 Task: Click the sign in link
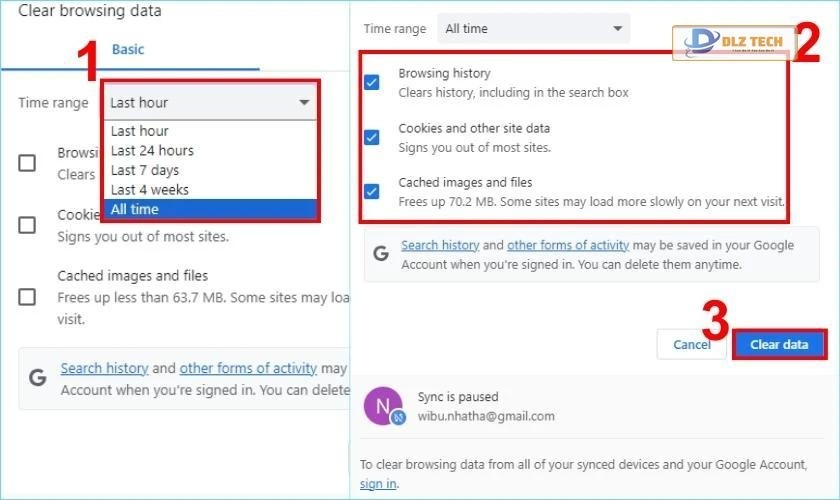[x=378, y=483]
